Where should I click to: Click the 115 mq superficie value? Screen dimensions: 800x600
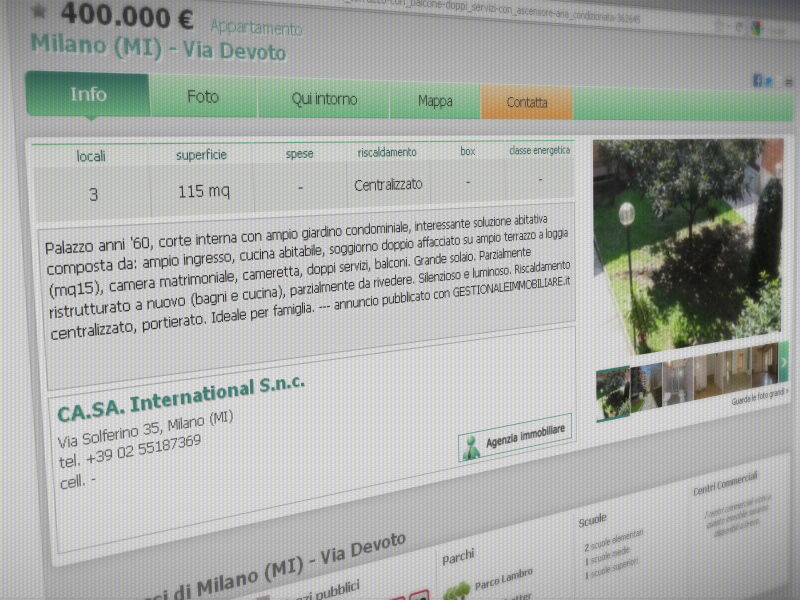[204, 191]
